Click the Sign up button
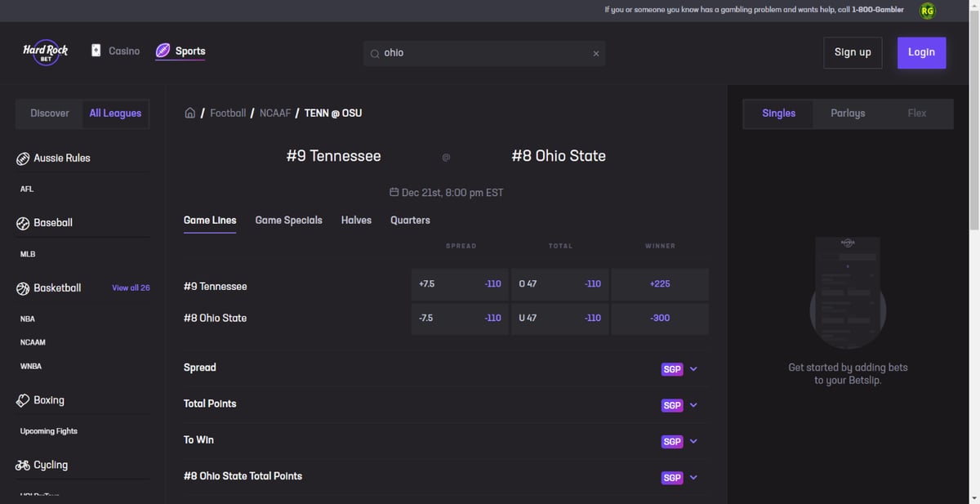Viewport: 980px width, 504px height. click(853, 52)
